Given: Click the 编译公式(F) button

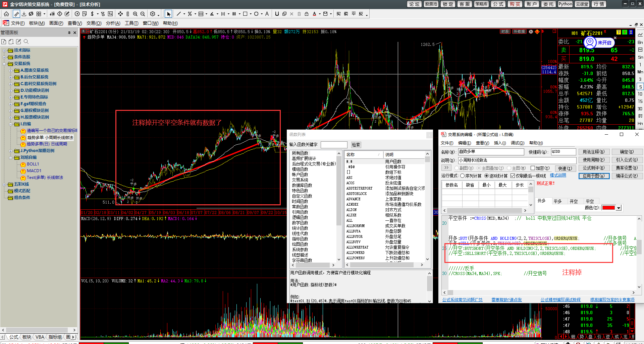Looking at the screenshot, I should pos(627,176).
